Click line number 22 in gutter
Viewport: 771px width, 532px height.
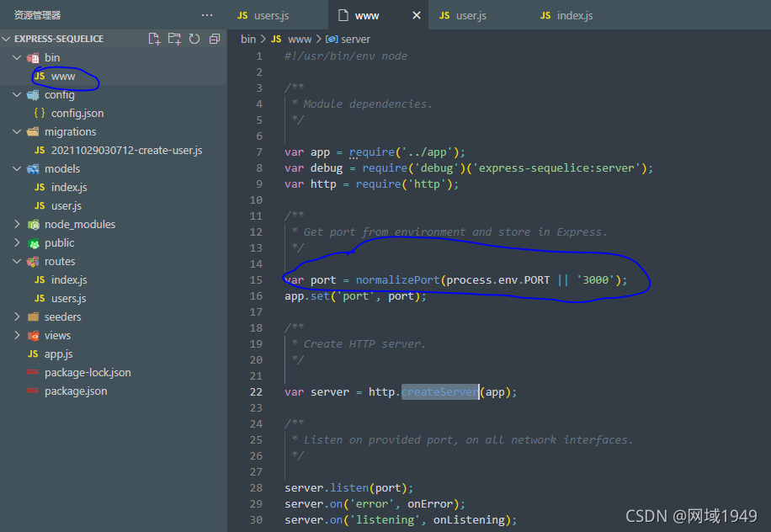tap(256, 392)
